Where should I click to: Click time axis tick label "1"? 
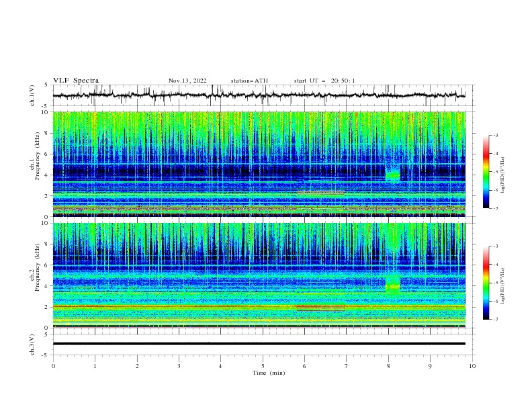(x=95, y=366)
